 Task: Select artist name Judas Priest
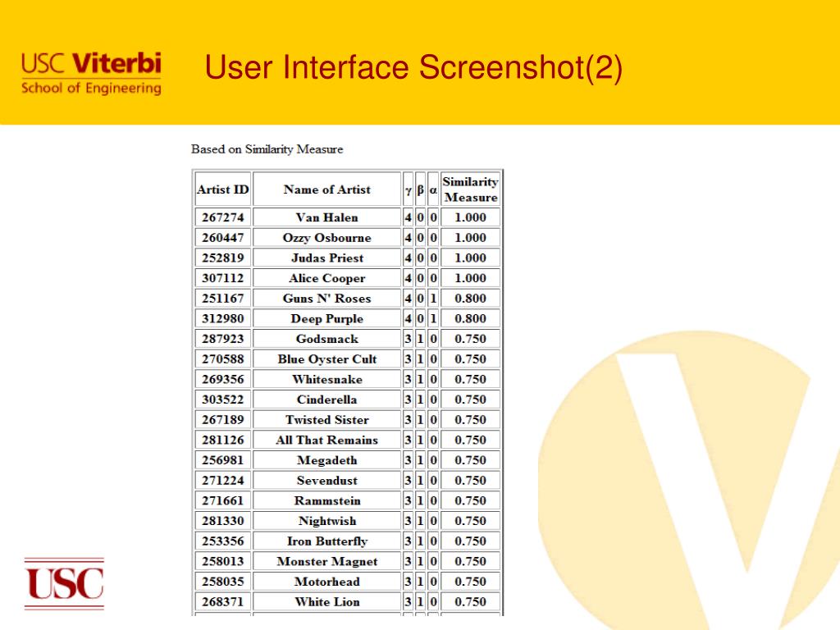coord(326,258)
